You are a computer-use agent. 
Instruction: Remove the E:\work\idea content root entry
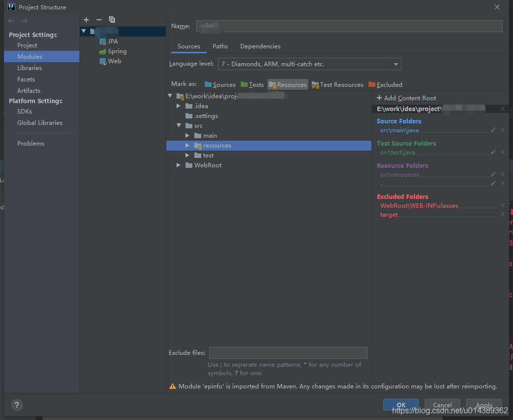point(503,109)
